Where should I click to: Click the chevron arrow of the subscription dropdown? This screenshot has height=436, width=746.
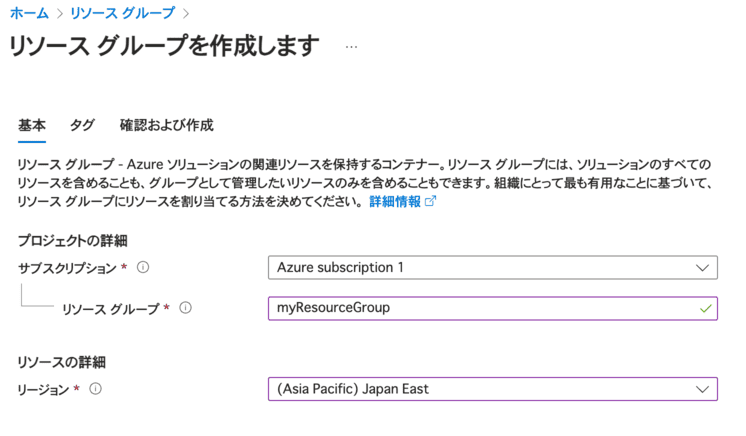tap(701, 268)
